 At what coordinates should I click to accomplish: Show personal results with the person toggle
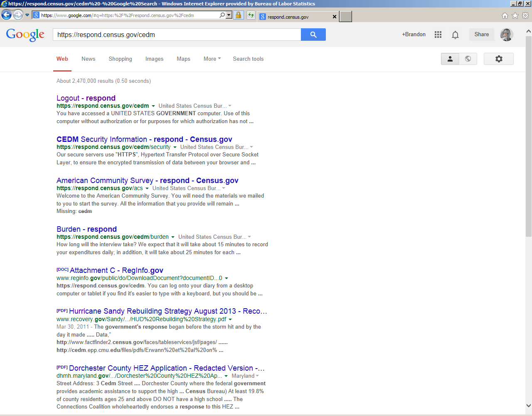click(450, 59)
